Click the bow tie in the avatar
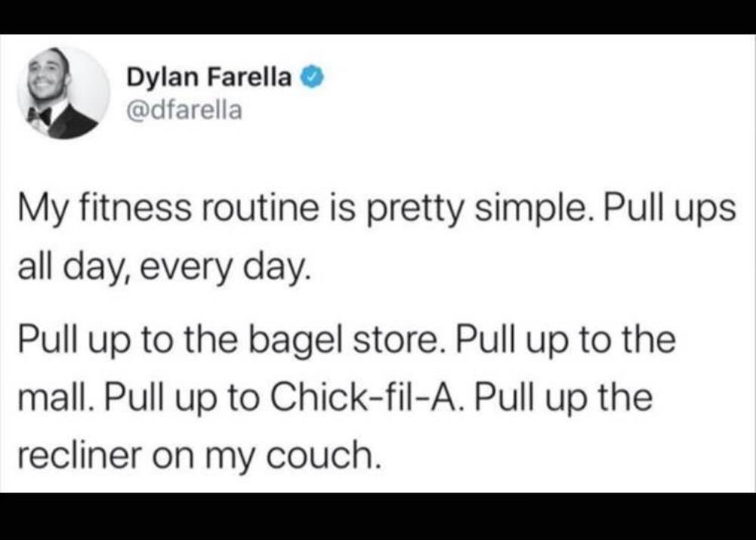This screenshot has height=540, width=756. (x=41, y=116)
